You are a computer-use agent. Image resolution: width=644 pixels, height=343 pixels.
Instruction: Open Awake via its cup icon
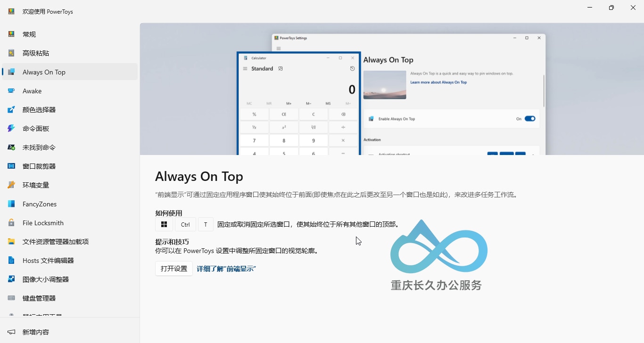tap(11, 90)
